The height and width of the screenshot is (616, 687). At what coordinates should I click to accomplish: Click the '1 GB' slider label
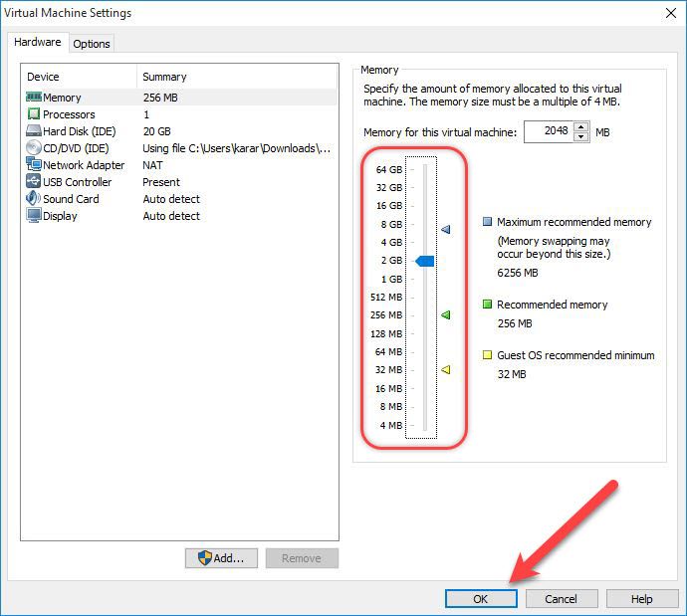(x=391, y=279)
